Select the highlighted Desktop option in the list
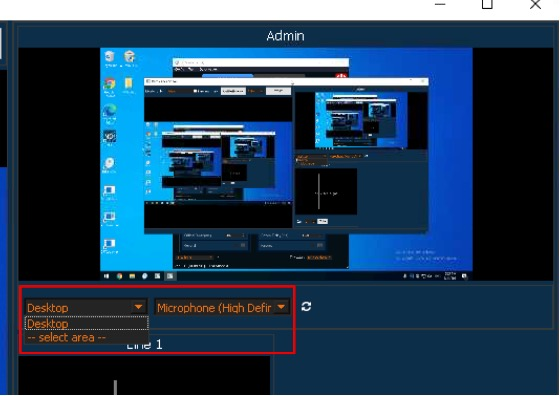This screenshot has width=560, height=396. coord(86,324)
